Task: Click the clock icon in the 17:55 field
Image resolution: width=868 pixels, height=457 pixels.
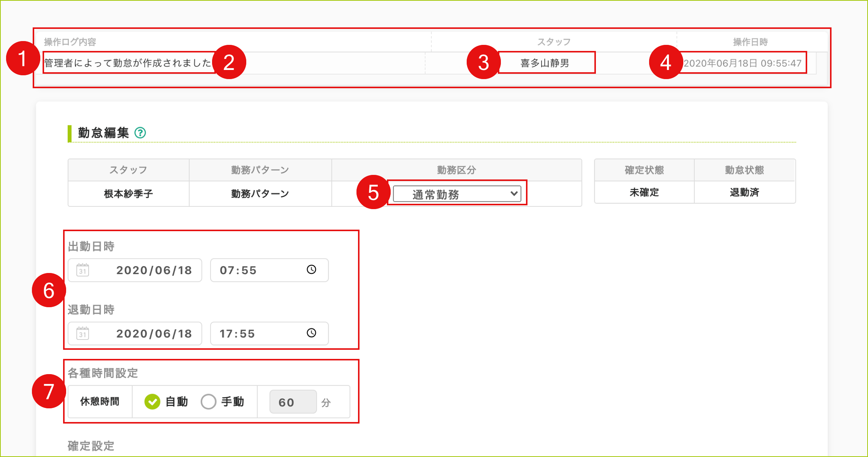Action: [x=311, y=333]
